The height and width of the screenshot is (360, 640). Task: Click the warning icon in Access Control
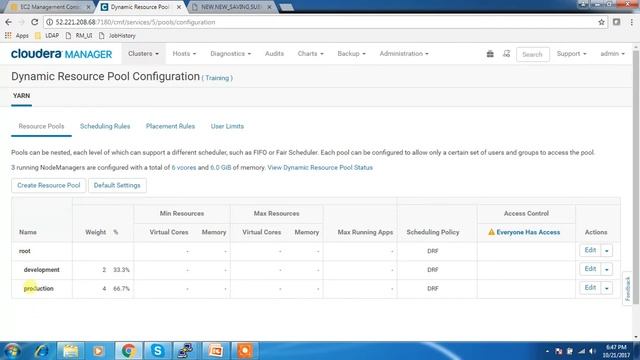pos(491,232)
